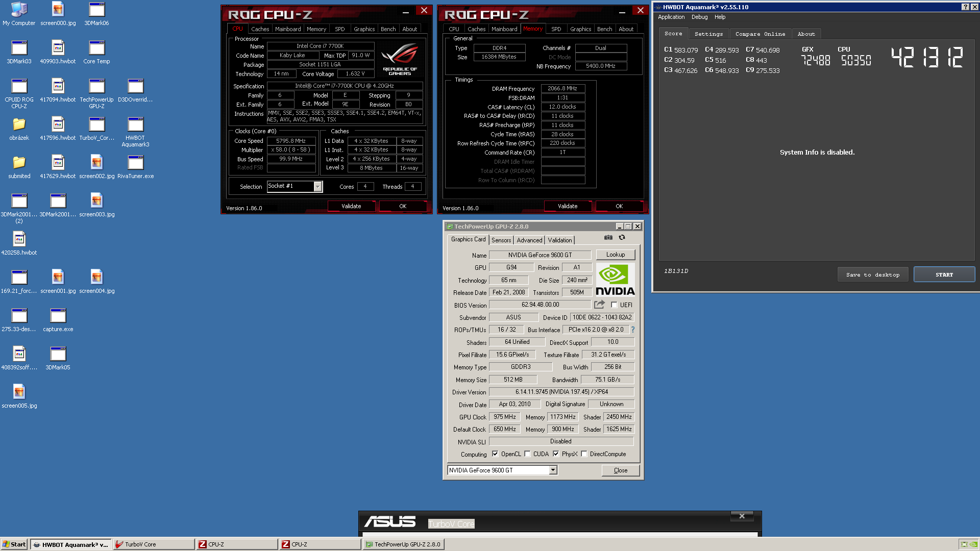Switch to TurboV Core taskbar item
Viewport: 980px width, 551px height.
[154, 544]
